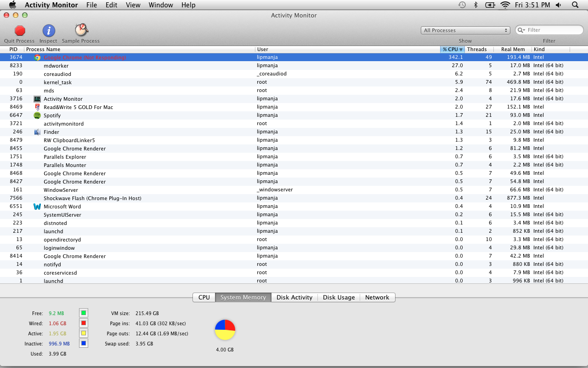
Task: Select the RW ClipboardLinker5 row
Action: coord(294,140)
